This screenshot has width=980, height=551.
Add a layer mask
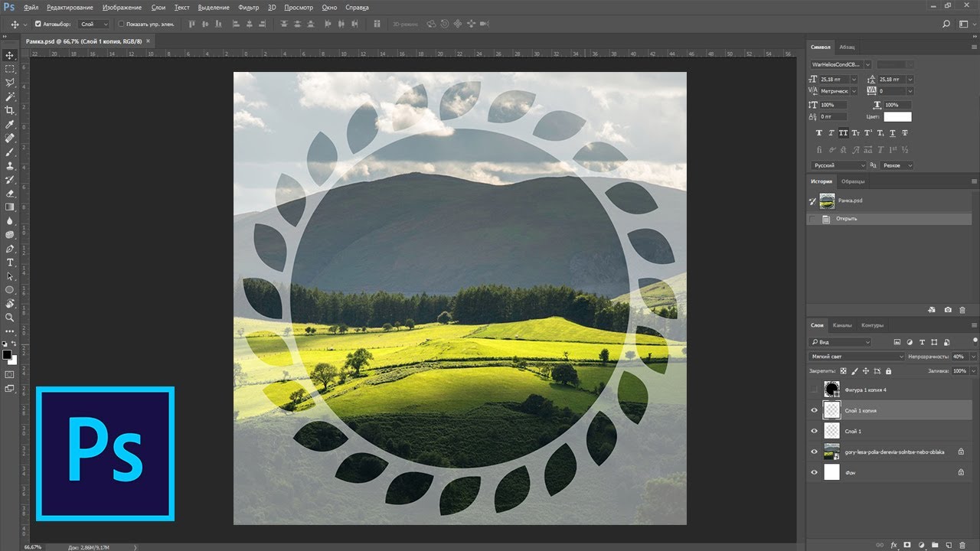click(907, 545)
